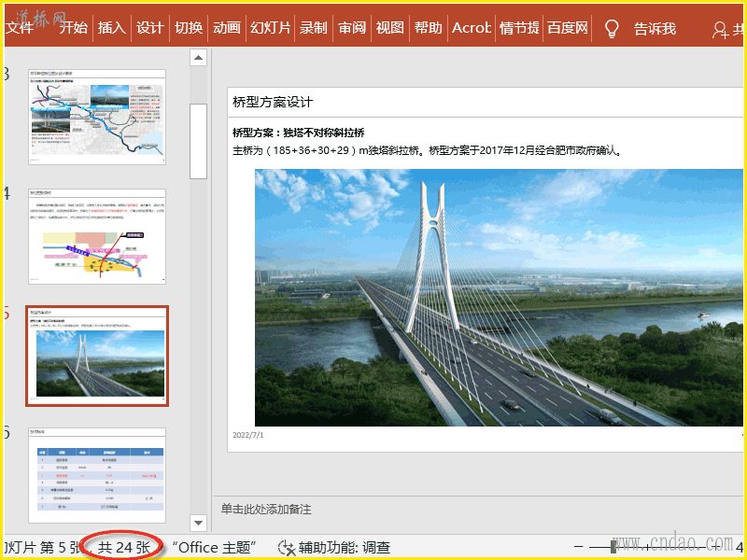The height and width of the screenshot is (560, 747).
Task: Click the bold text 桥型方案：独塔不对称斜拉桥
Action: point(299,133)
